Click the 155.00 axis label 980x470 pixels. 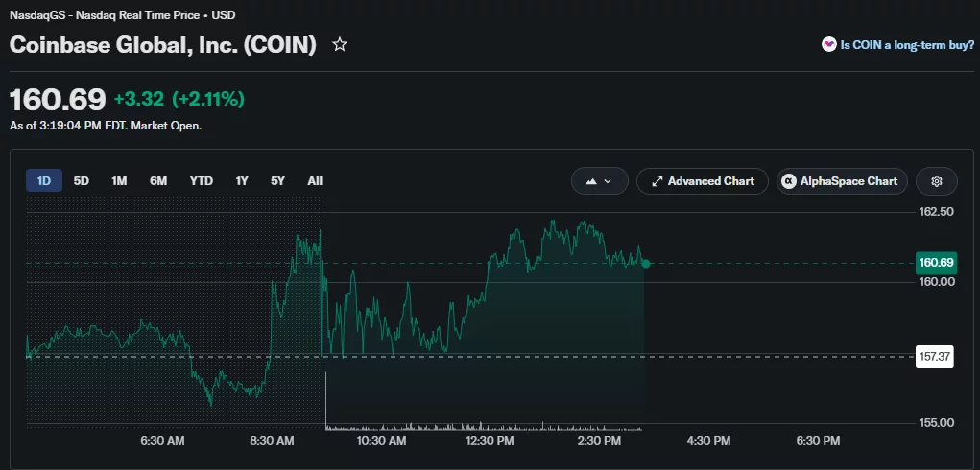click(x=936, y=423)
